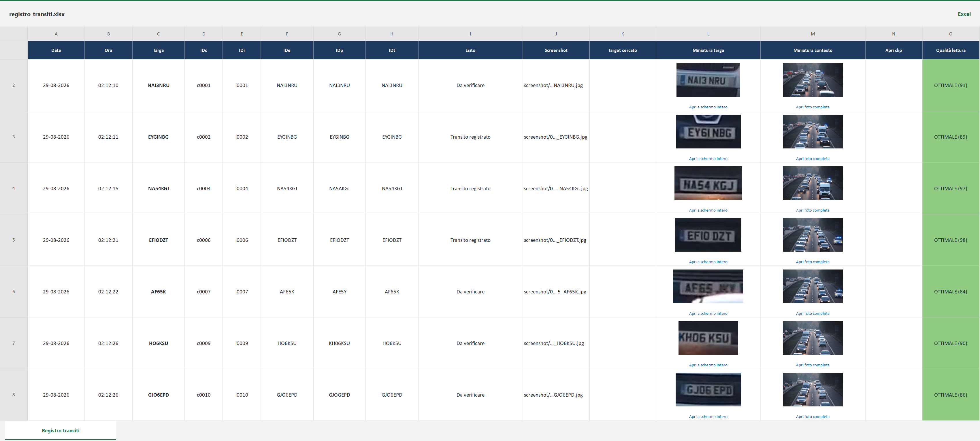Select column I header
980x441 pixels.
coord(470,34)
